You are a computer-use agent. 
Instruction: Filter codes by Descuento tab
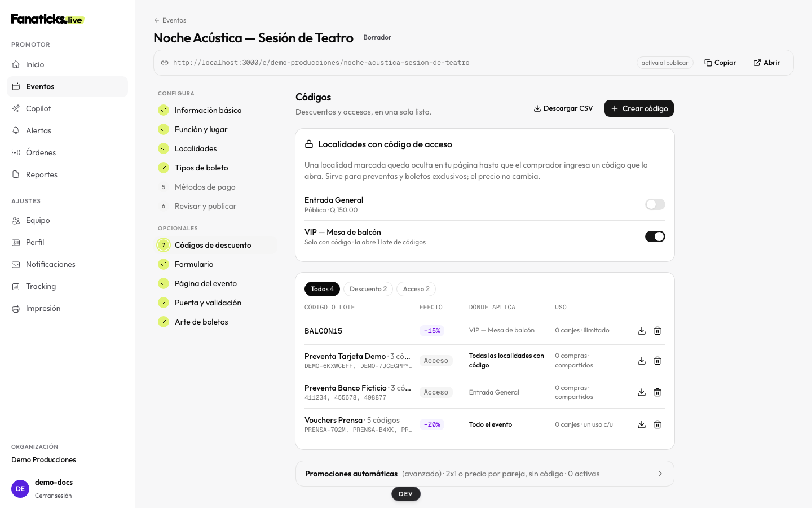tap(368, 289)
